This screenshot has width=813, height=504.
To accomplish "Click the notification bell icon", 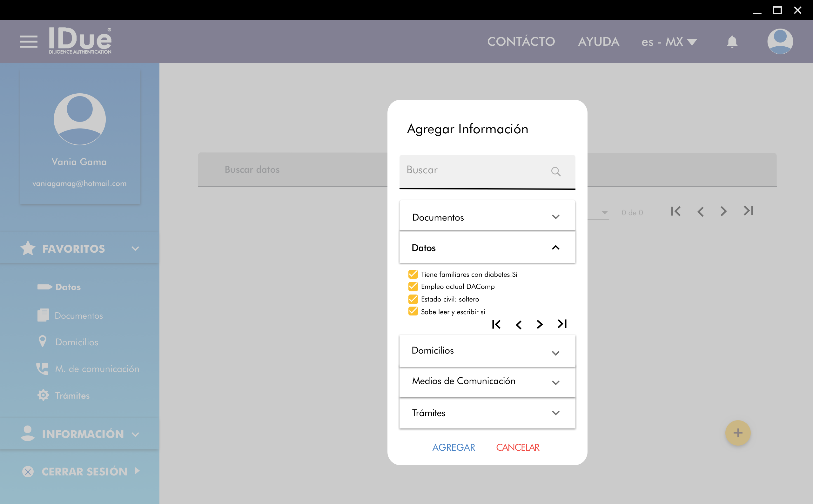I will click(x=732, y=42).
